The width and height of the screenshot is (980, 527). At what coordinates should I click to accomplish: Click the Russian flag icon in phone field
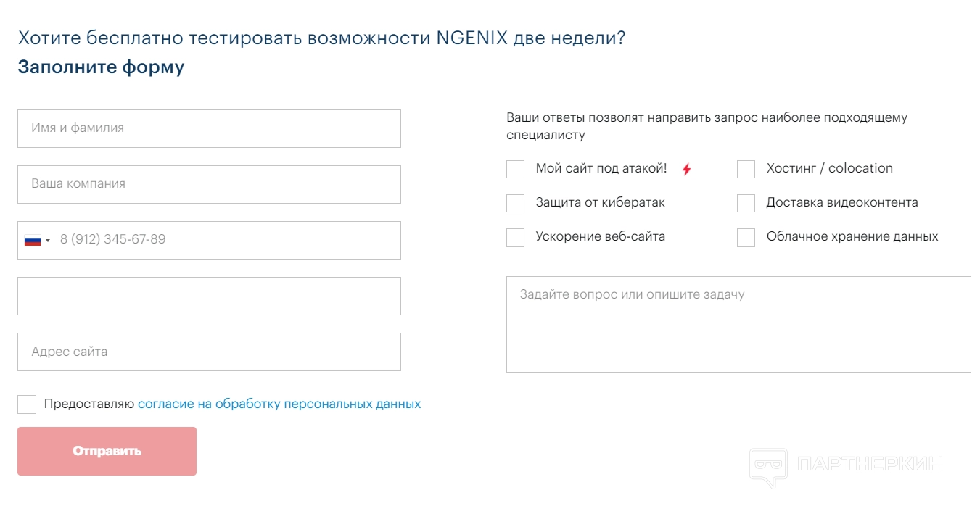click(x=33, y=240)
